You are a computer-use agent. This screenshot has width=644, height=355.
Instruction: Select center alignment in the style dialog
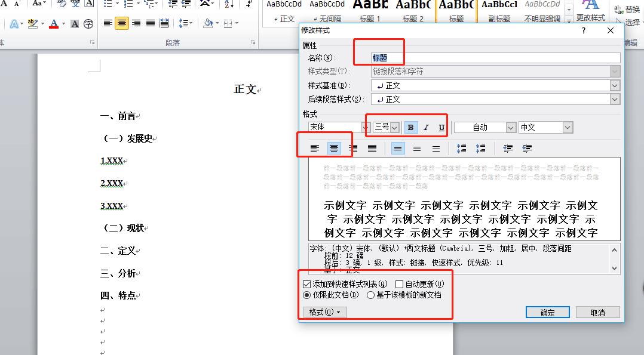coord(334,148)
